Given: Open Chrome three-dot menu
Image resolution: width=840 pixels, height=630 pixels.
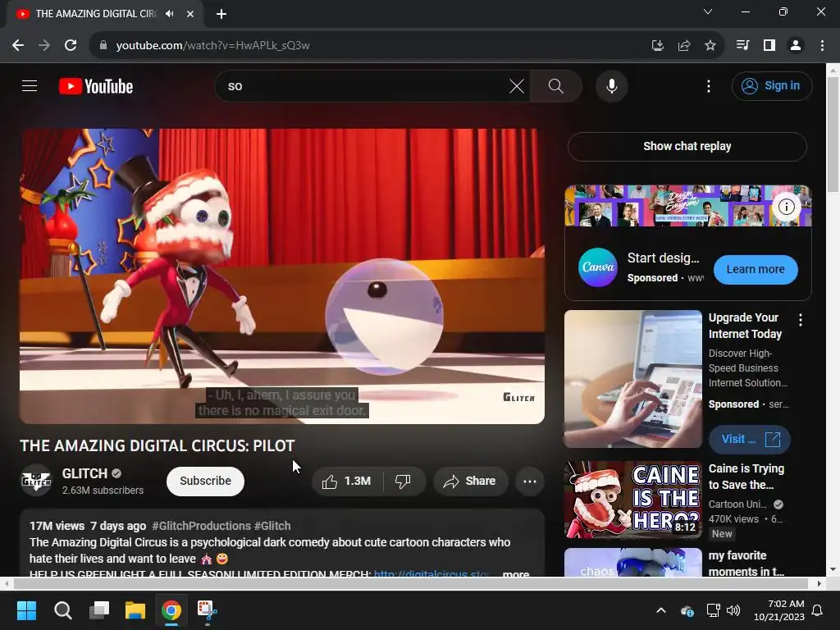Looking at the screenshot, I should (x=822, y=46).
